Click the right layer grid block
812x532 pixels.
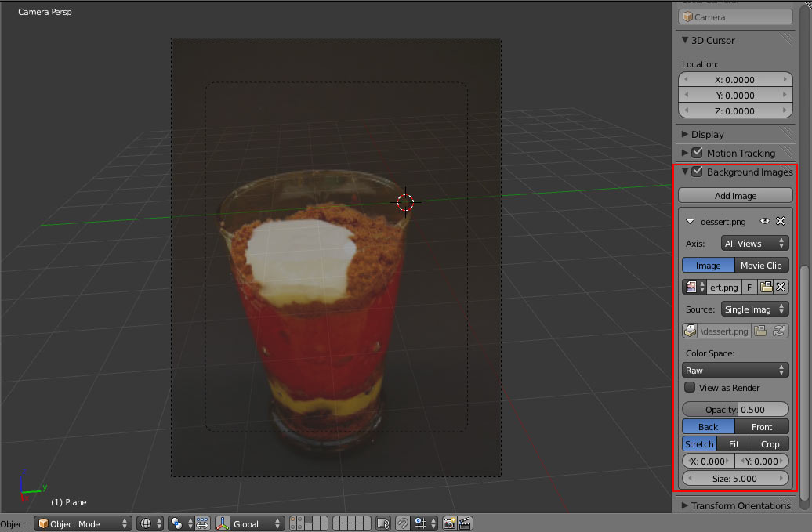(352, 523)
